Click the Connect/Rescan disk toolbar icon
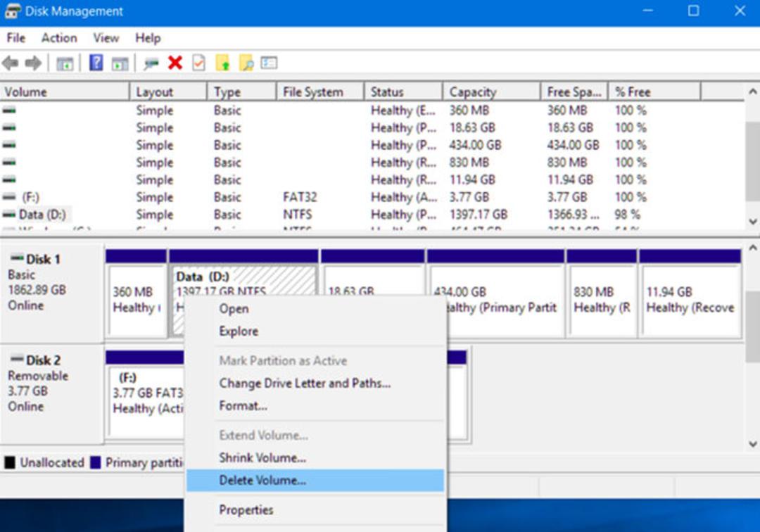Viewport: 760px width, 532px height. [151, 63]
